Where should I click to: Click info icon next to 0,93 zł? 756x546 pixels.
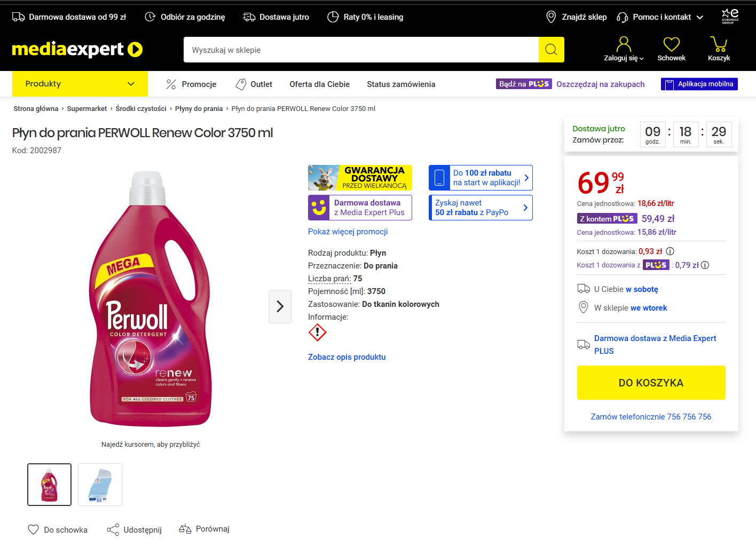click(x=670, y=251)
